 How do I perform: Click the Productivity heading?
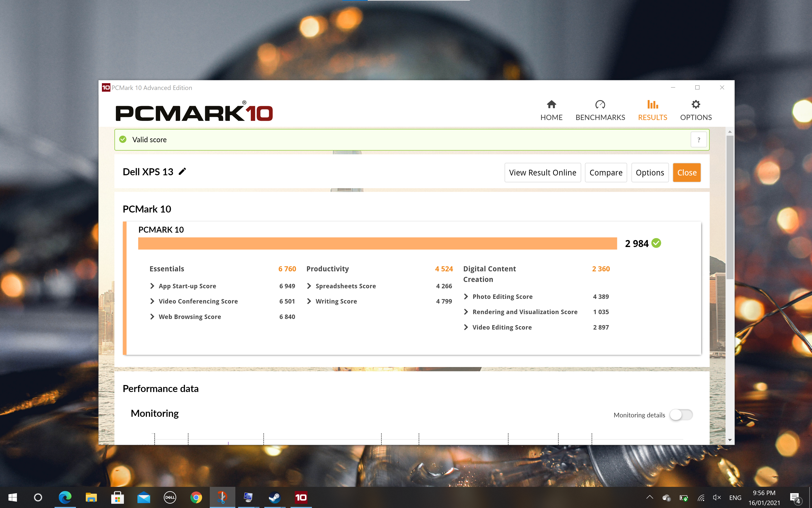(328, 269)
